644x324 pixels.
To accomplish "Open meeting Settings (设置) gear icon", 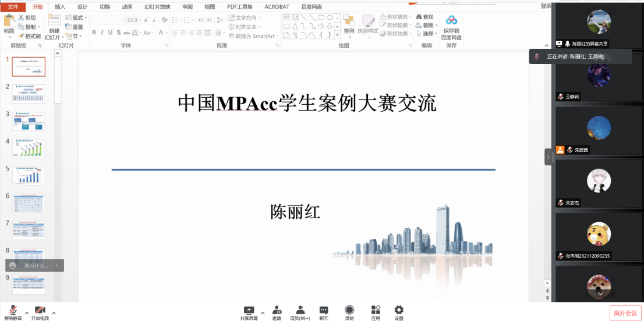I will [x=399, y=311].
